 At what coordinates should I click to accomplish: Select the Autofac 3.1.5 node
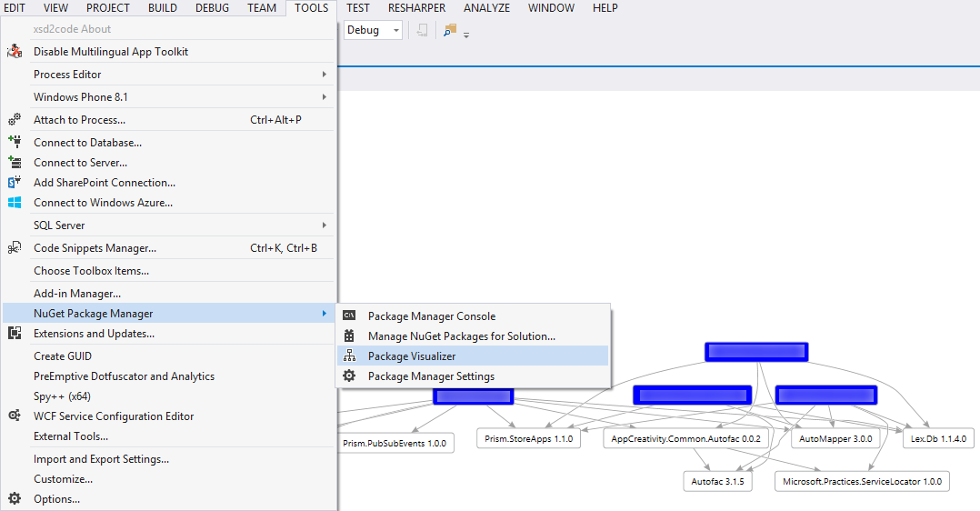717,481
